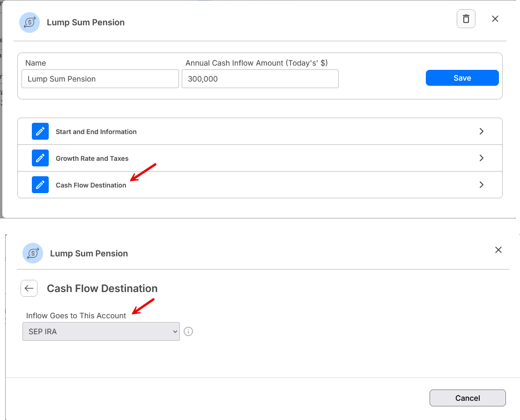Click the trash delete icon
Viewport: 520px width, 420px height.
[466, 19]
